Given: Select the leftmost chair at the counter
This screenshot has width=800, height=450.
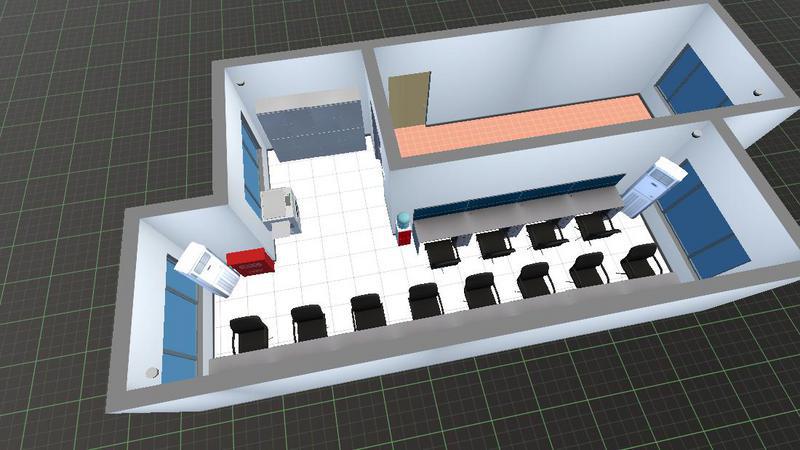Looking at the screenshot, I should [440, 252].
